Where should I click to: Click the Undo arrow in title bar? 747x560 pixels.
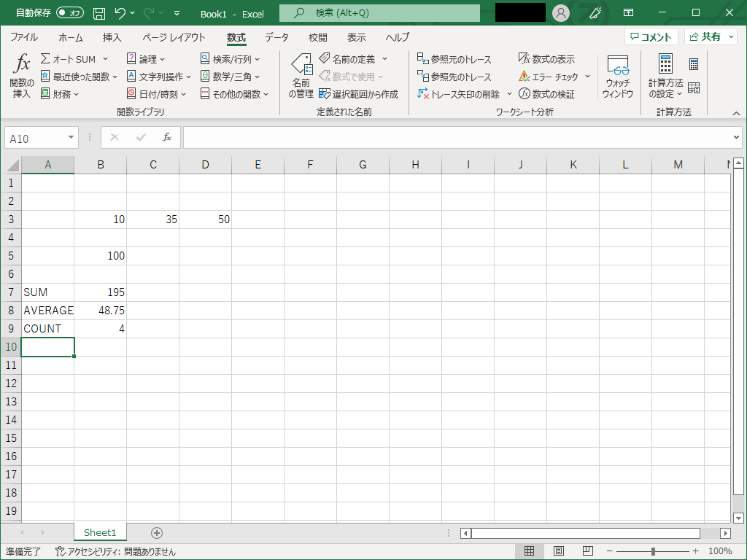[120, 13]
